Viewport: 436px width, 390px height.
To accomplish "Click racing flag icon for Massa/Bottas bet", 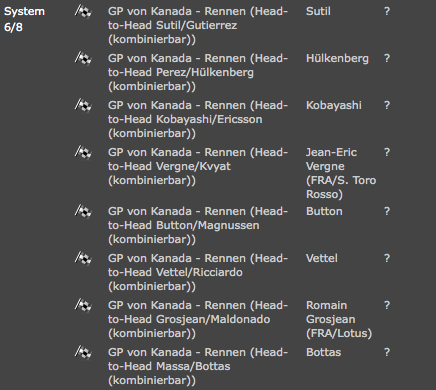I will (83, 353).
